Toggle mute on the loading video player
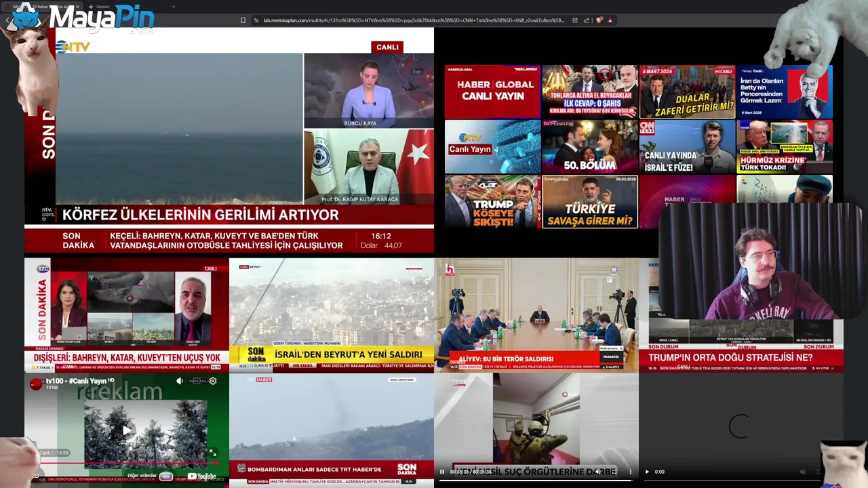The image size is (868, 488). [802, 472]
